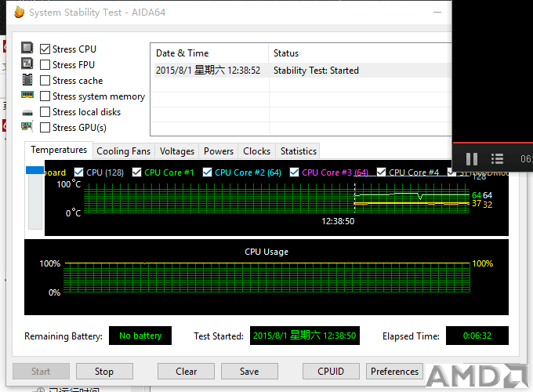Image resolution: width=533 pixels, height=392 pixels.
Task: Click the Status column header
Action: tap(361, 53)
